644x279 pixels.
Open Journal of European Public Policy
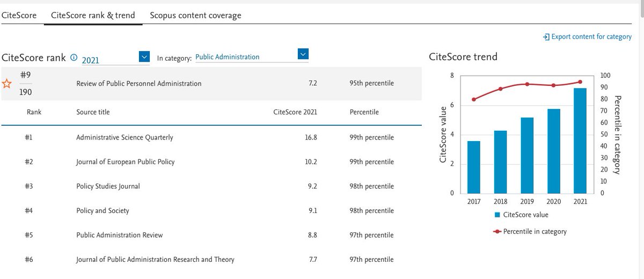tap(126, 161)
